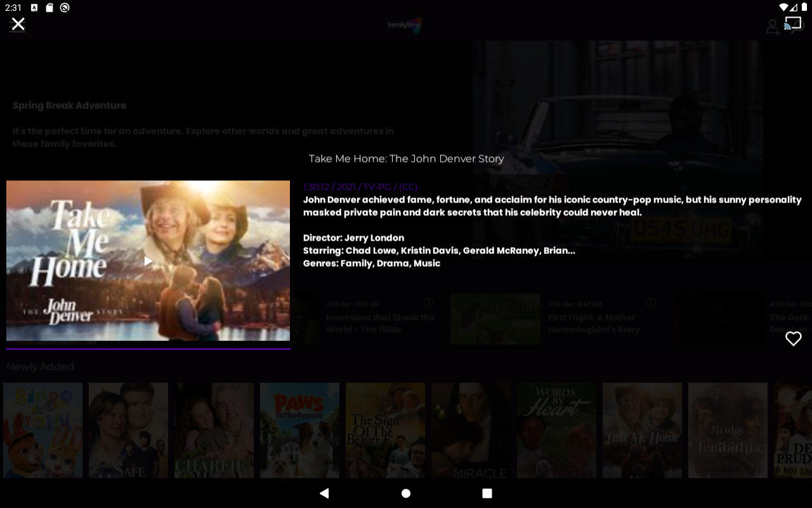The width and height of the screenshot is (812, 508).
Task: Tap the Cast screen icon
Action: pyautogui.click(x=792, y=23)
